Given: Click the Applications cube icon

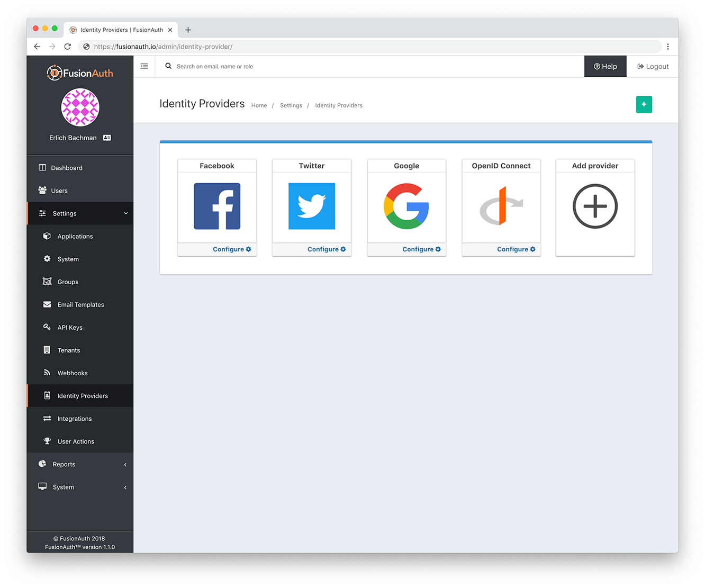Looking at the screenshot, I should coord(47,236).
